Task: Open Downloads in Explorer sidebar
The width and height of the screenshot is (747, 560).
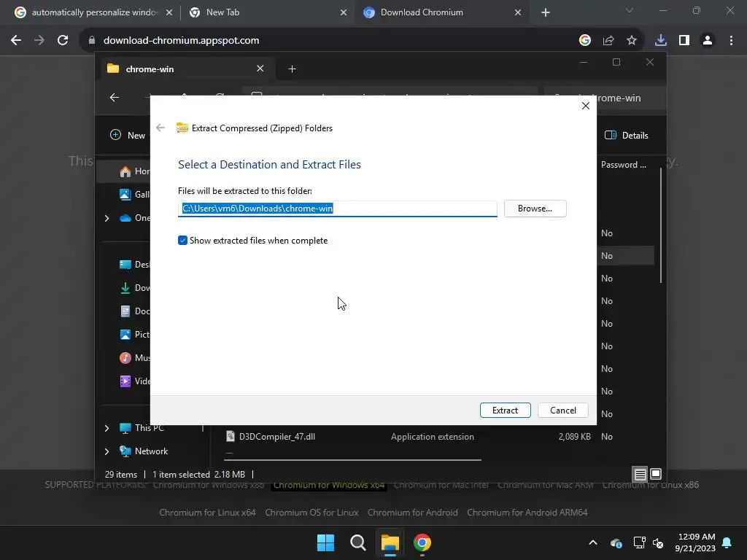Action: pos(135,287)
